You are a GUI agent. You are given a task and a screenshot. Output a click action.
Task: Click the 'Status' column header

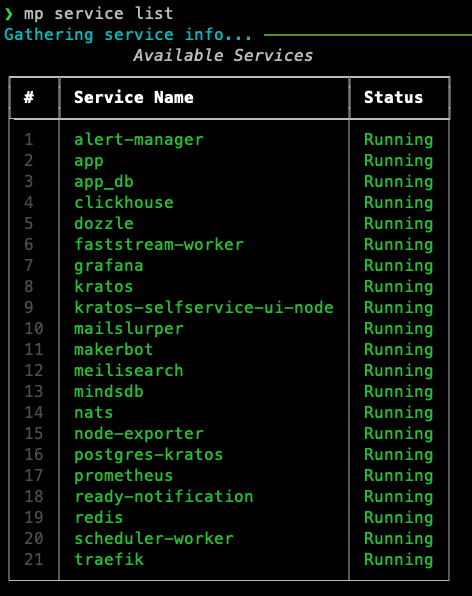[x=393, y=98]
